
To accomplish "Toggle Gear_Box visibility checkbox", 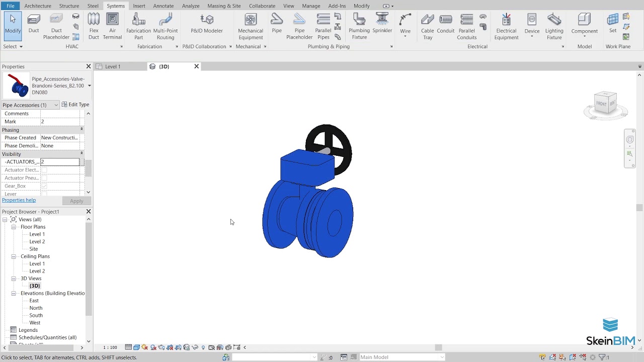I will 44,186.
